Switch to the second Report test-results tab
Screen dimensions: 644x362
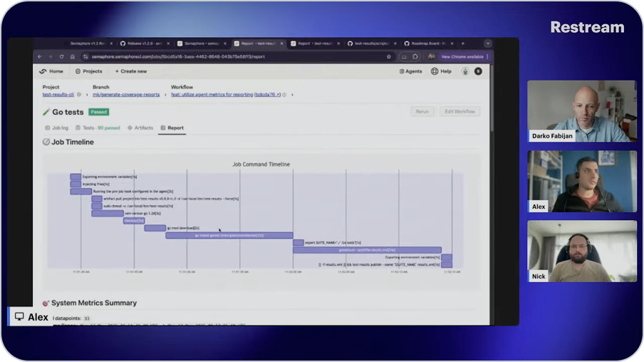(x=314, y=43)
